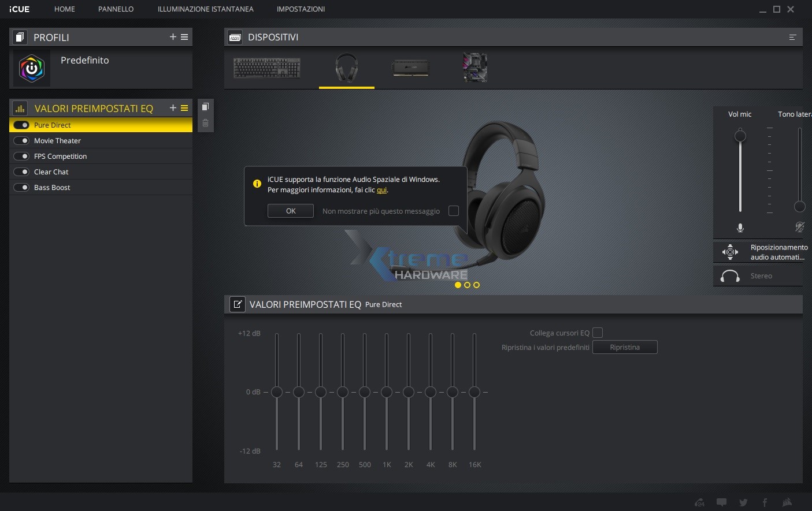Open the Valori Preimpostati EQ menu
812x511 pixels.
[184, 107]
